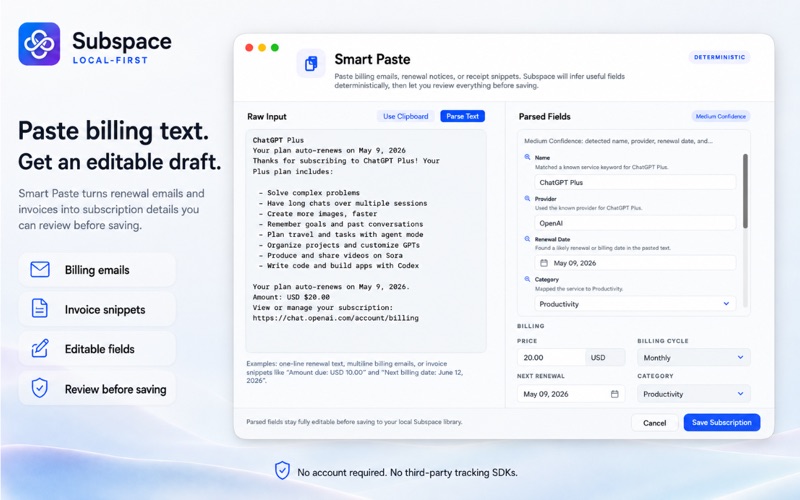
Task: Click the Name field containing ChatGPT Plus
Action: tap(635, 182)
